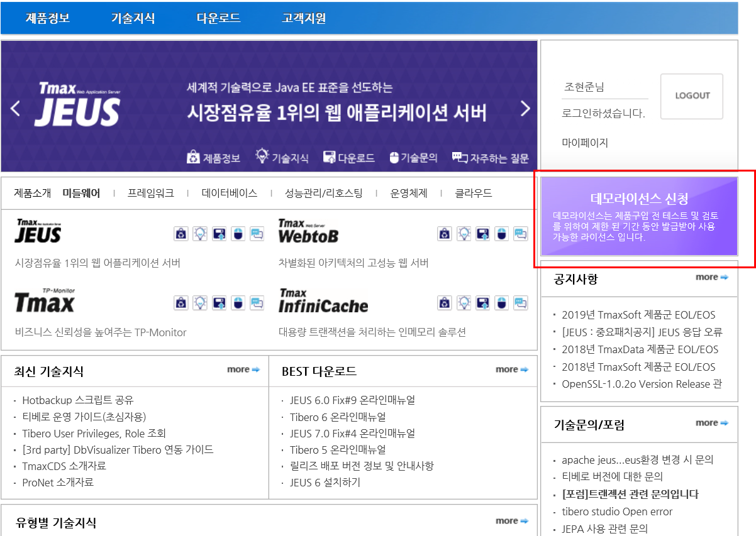Click banner 제품정보 link
The height and width of the screenshot is (536, 756).
[214, 158]
